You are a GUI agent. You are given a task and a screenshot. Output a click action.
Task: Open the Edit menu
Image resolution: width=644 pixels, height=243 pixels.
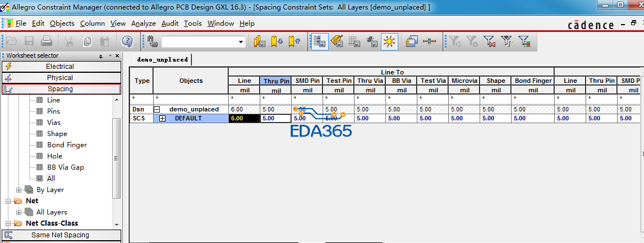point(38,24)
